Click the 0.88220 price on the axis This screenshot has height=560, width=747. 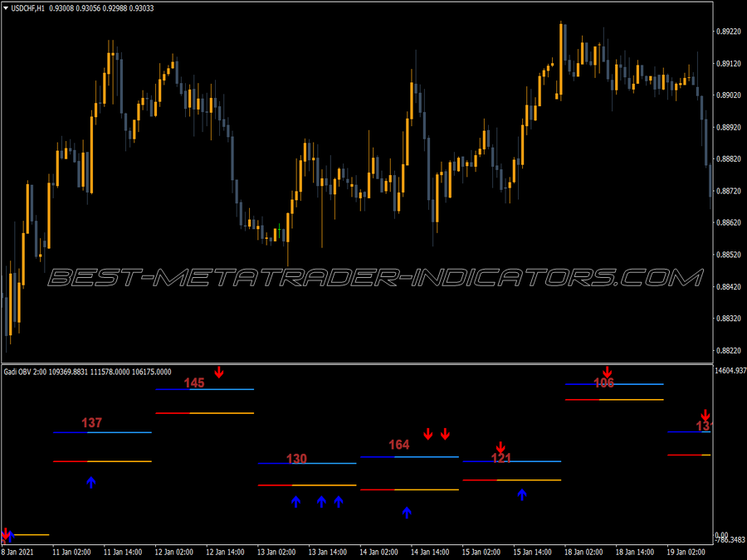[x=729, y=350]
